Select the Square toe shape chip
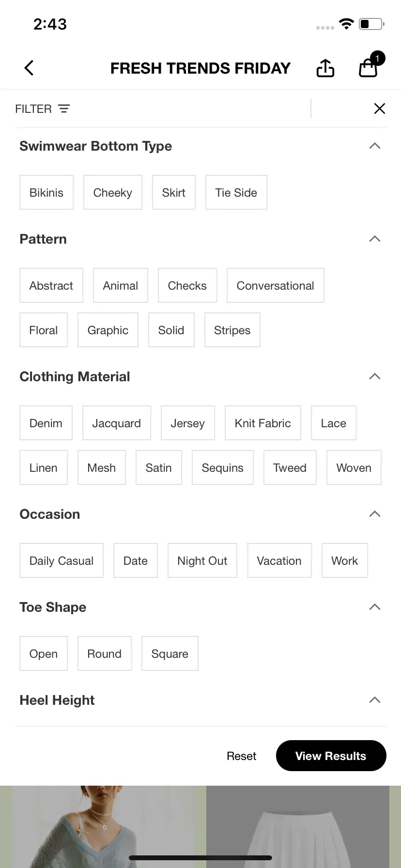This screenshot has height=868, width=401. click(170, 653)
